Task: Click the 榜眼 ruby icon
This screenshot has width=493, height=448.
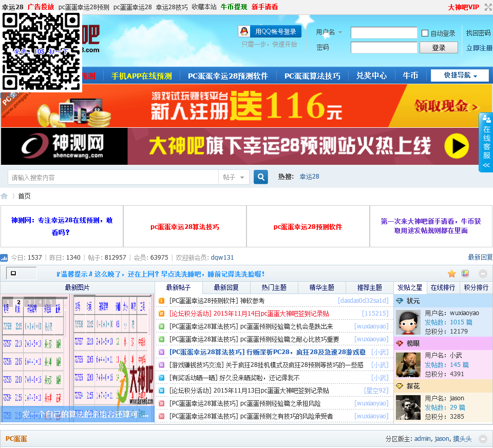Action: (400, 344)
